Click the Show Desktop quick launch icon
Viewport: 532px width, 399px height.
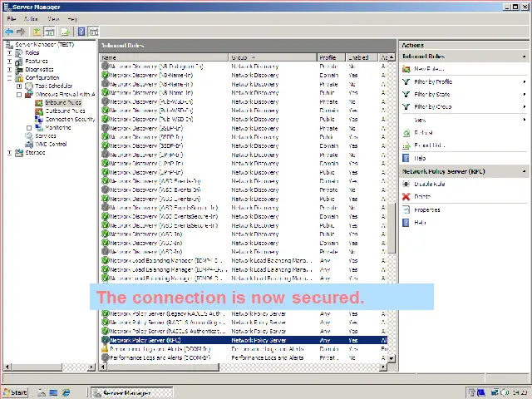pyautogui.click(x=53, y=392)
